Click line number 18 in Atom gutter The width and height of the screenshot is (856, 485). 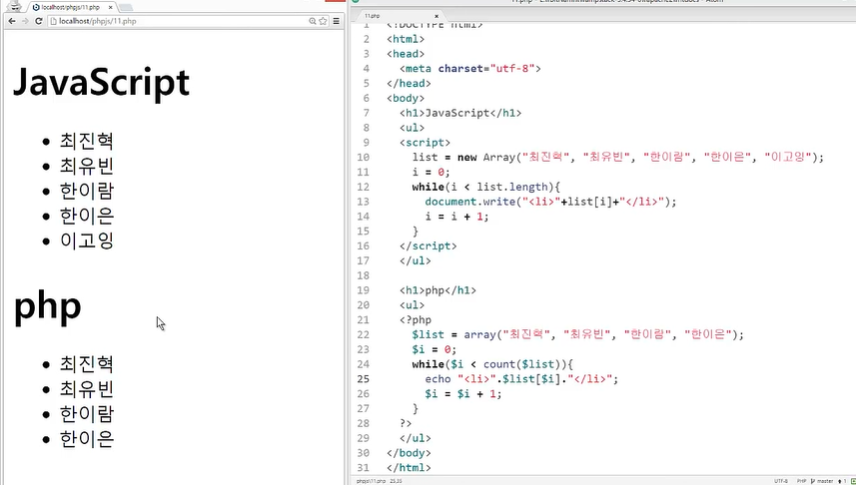pos(363,275)
